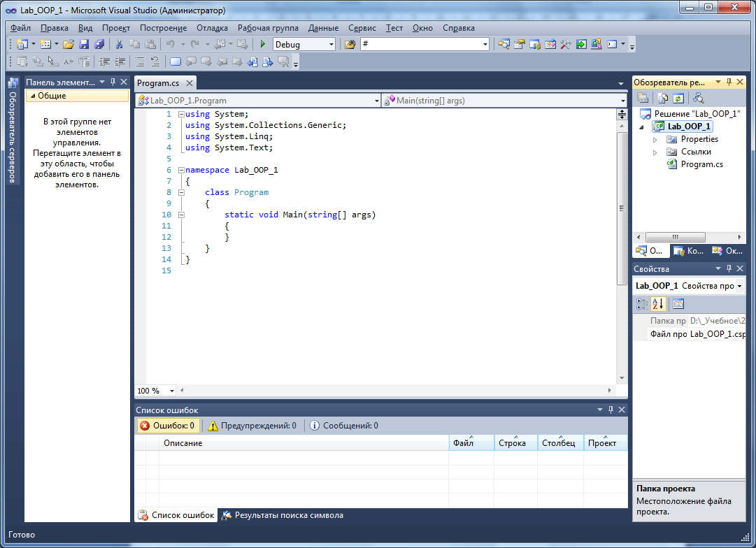756x548 pixels.
Task: Open the Обозреватель серверов side tab
Action: point(13,131)
